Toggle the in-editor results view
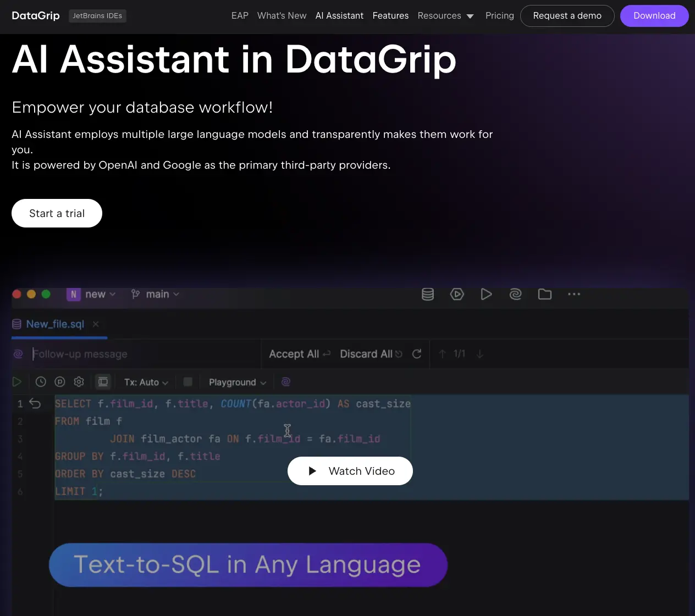 coord(103,381)
